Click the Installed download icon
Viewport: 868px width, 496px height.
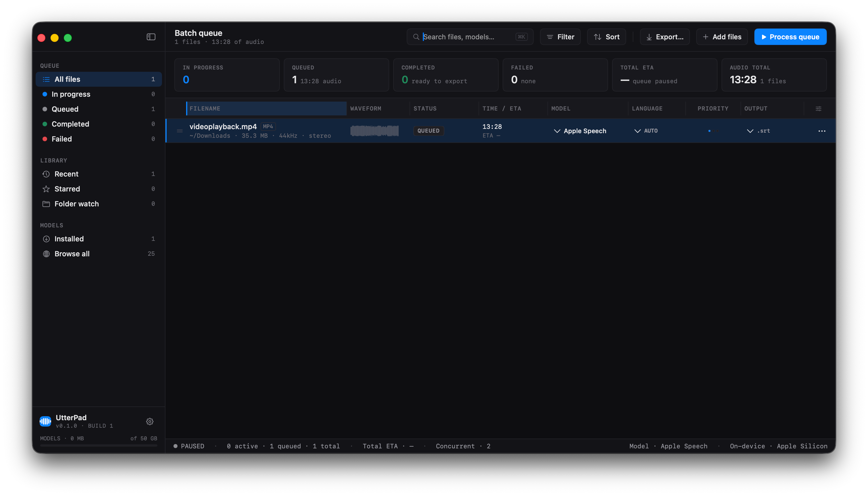coord(46,239)
